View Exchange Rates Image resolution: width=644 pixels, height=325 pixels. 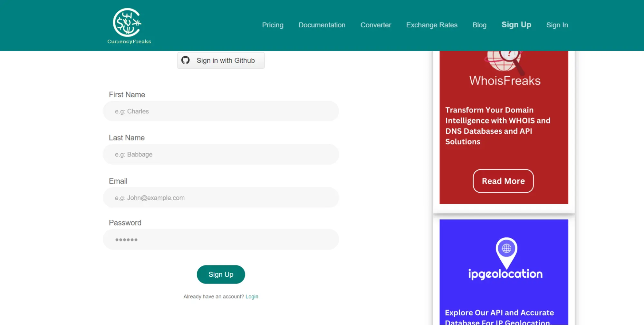[x=432, y=25]
